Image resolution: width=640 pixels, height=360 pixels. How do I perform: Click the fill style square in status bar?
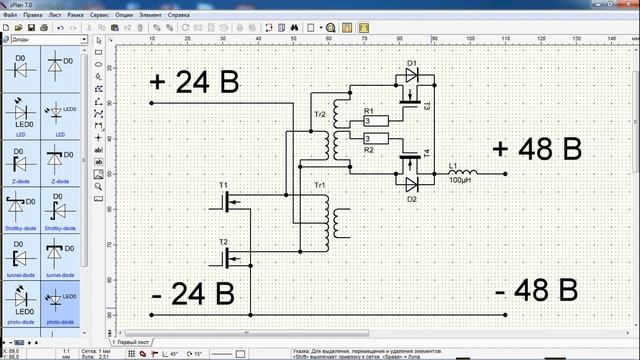coord(240,354)
